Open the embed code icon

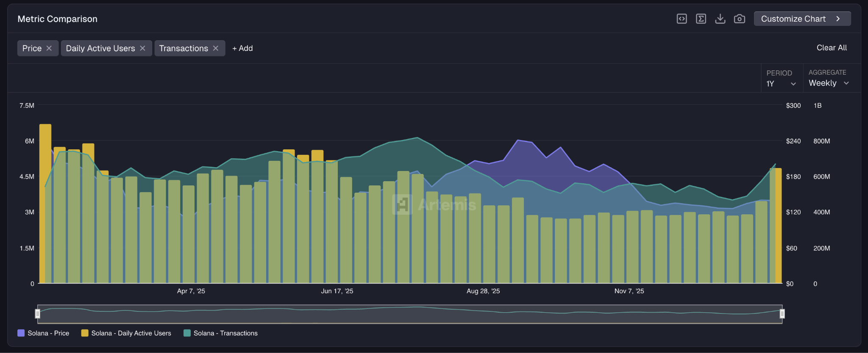682,19
